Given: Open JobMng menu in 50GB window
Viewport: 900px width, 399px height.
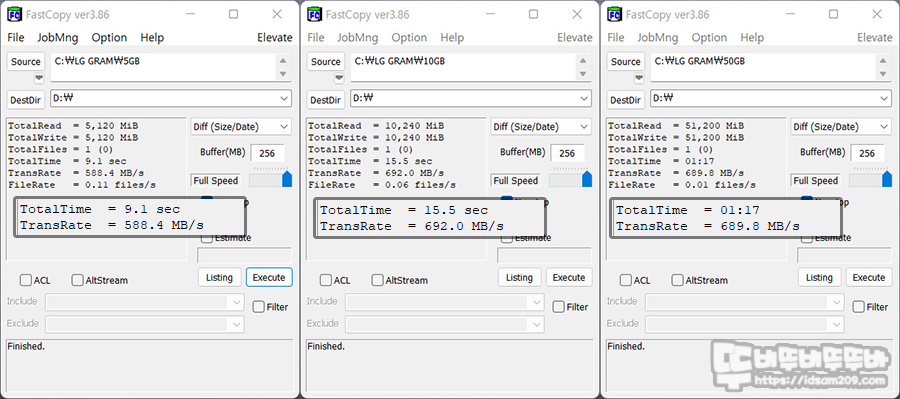Looking at the screenshot, I should point(658,37).
